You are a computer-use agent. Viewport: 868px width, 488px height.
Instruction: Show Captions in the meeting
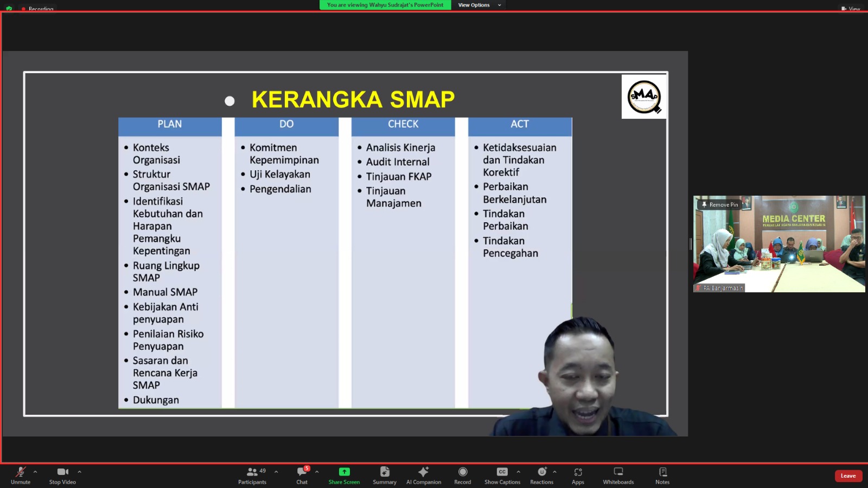click(502, 475)
